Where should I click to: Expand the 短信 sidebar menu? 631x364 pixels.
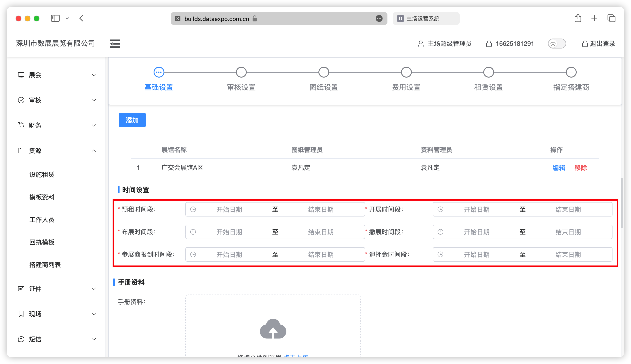57,339
